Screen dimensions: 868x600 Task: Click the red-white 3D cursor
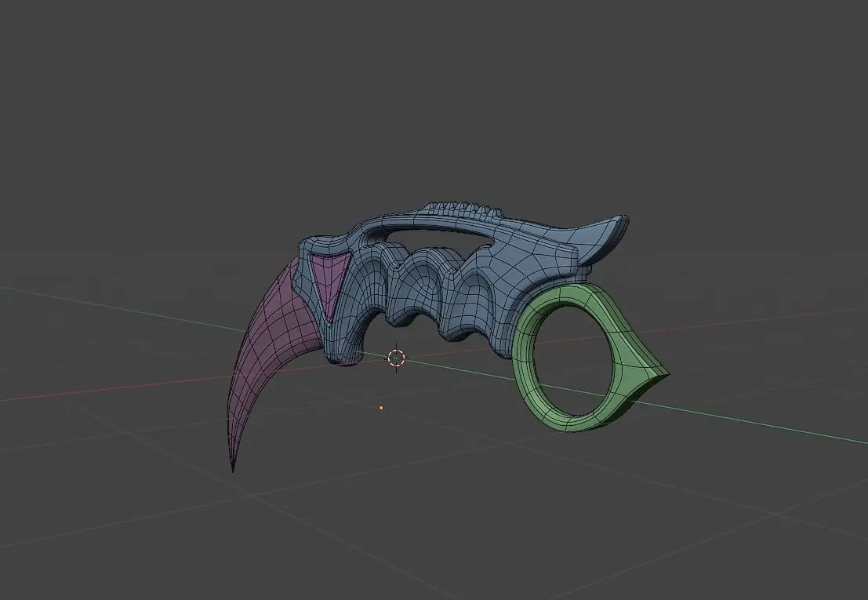396,358
